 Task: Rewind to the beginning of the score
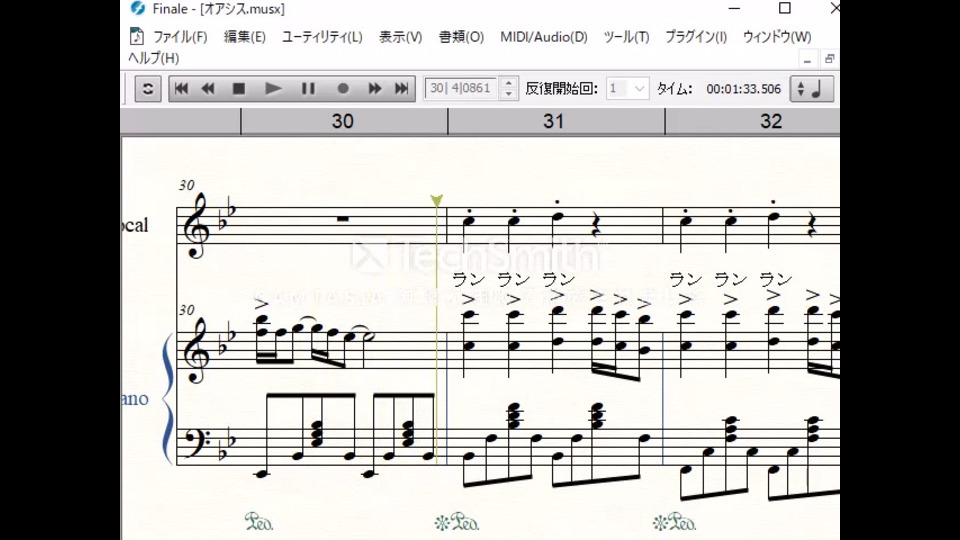coord(181,89)
